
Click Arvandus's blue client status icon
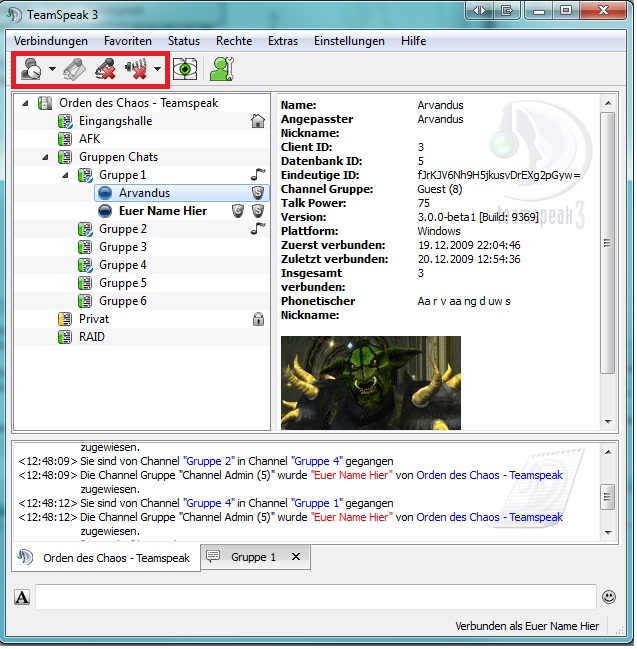click(106, 193)
